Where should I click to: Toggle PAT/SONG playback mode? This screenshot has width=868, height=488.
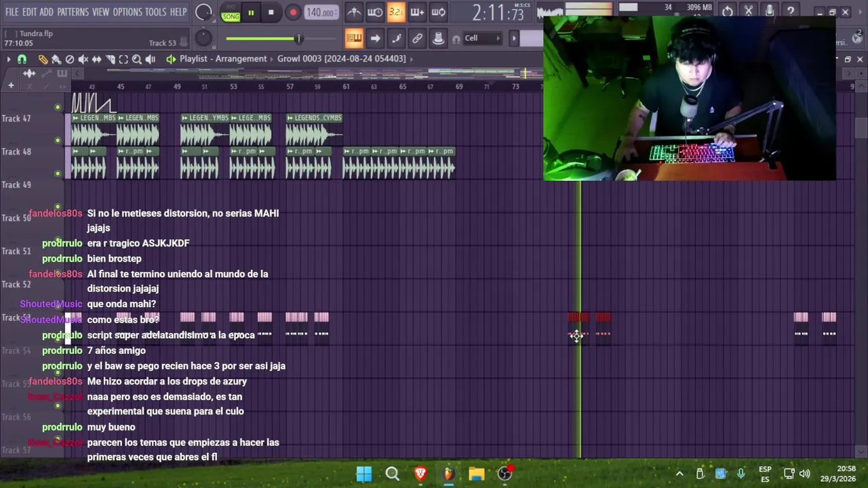pos(231,13)
